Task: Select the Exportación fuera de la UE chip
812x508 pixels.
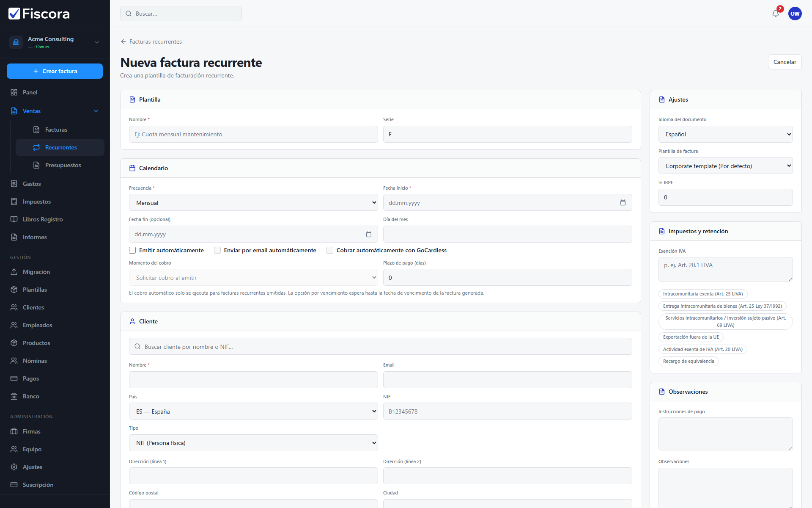Action: [x=691, y=337]
